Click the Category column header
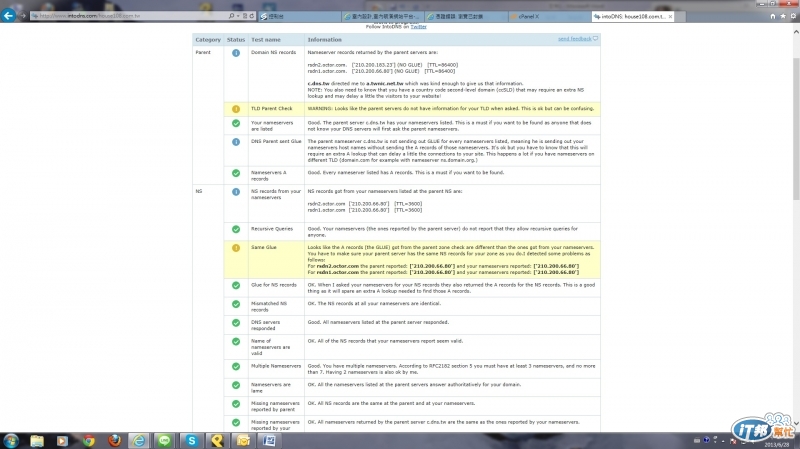 click(x=208, y=40)
